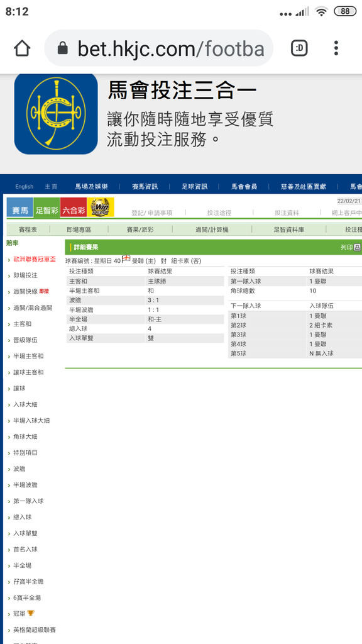
Task: Click 登記/申請事項 link
Action: point(151,213)
